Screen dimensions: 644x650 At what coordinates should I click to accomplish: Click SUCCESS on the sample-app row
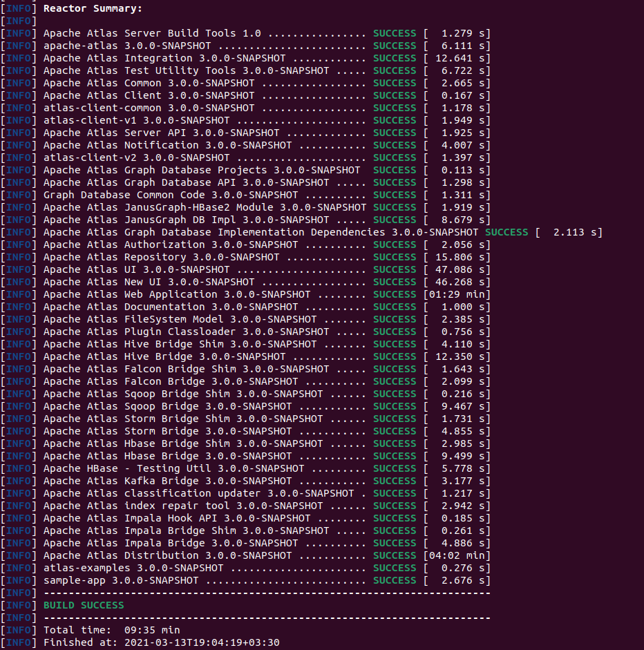[x=395, y=580]
